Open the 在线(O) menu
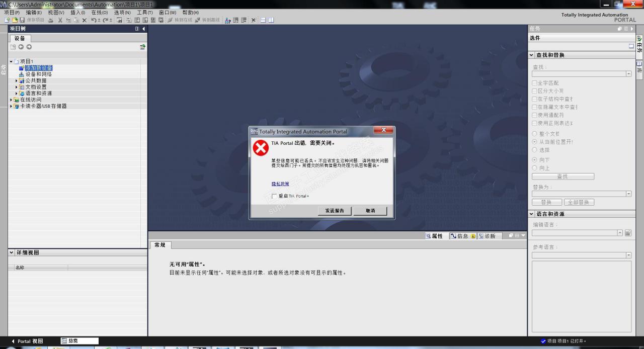The image size is (644, 349). (99, 13)
